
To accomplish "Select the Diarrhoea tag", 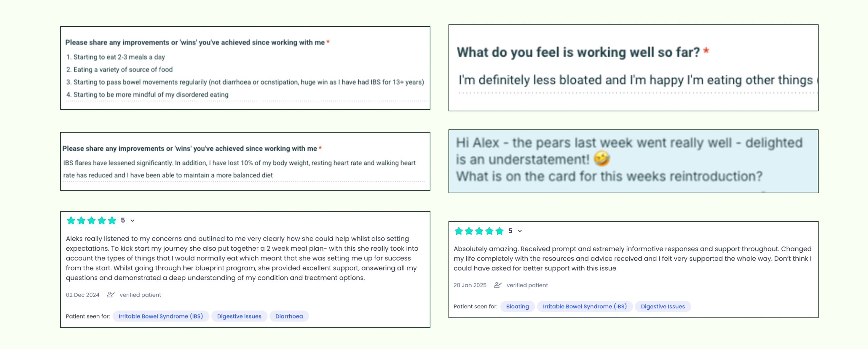I will point(289,316).
